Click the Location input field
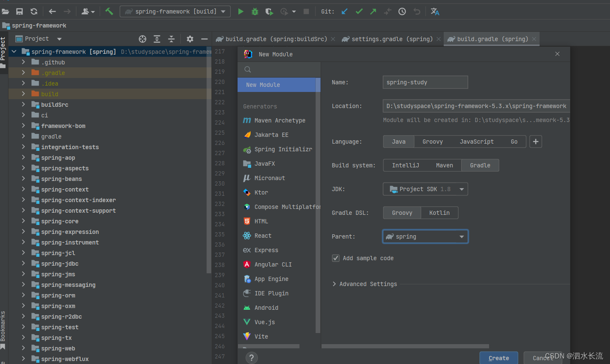Viewport: 610px width, 364px height. [476, 106]
